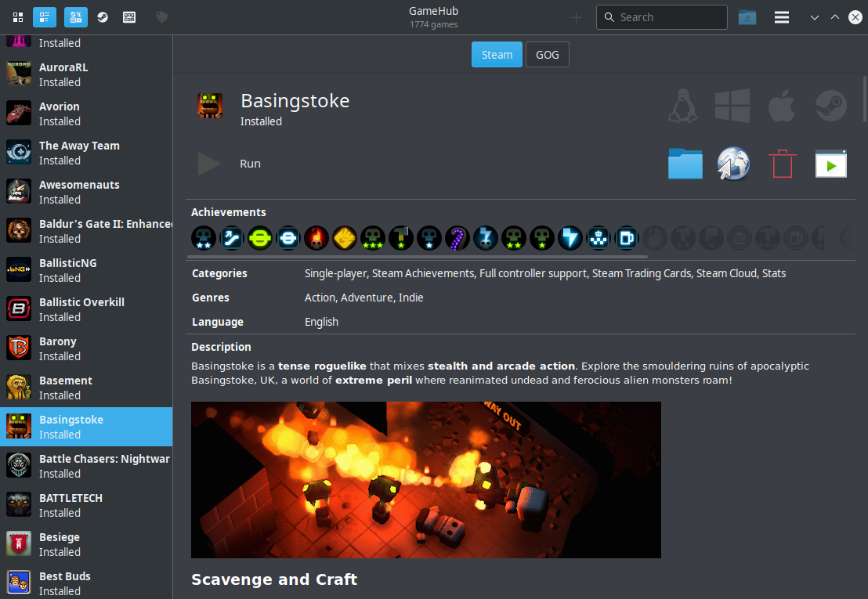
Task: Toggle the all-sources filter icon
Action: (x=76, y=17)
